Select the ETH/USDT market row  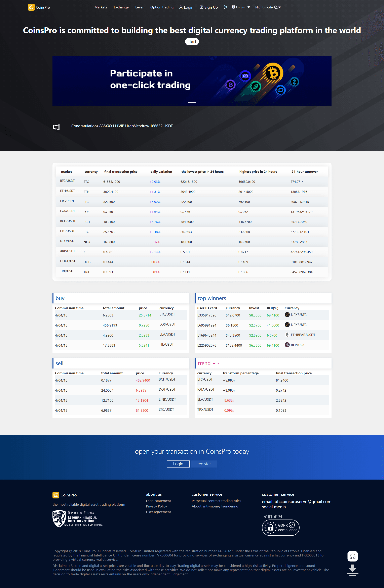192,191
